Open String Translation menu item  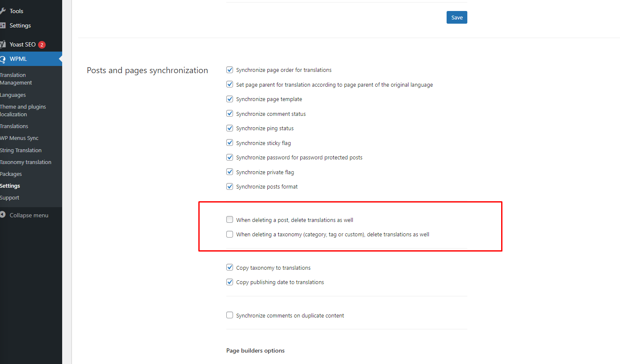click(x=21, y=150)
